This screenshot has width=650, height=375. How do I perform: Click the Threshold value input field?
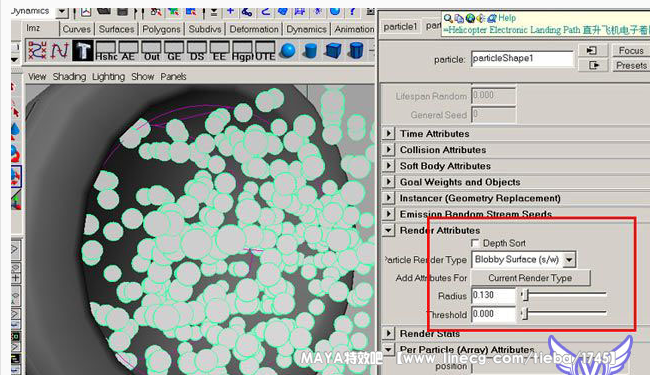pyautogui.click(x=493, y=314)
